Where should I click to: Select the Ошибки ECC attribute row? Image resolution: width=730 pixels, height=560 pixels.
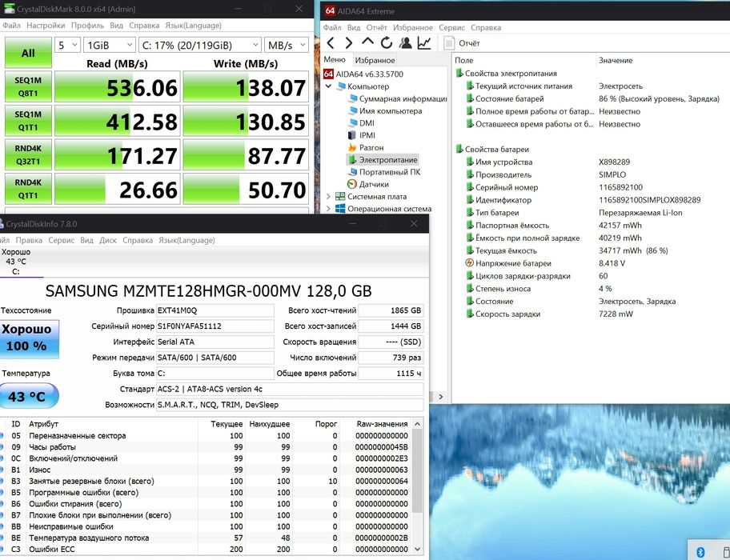point(205,550)
